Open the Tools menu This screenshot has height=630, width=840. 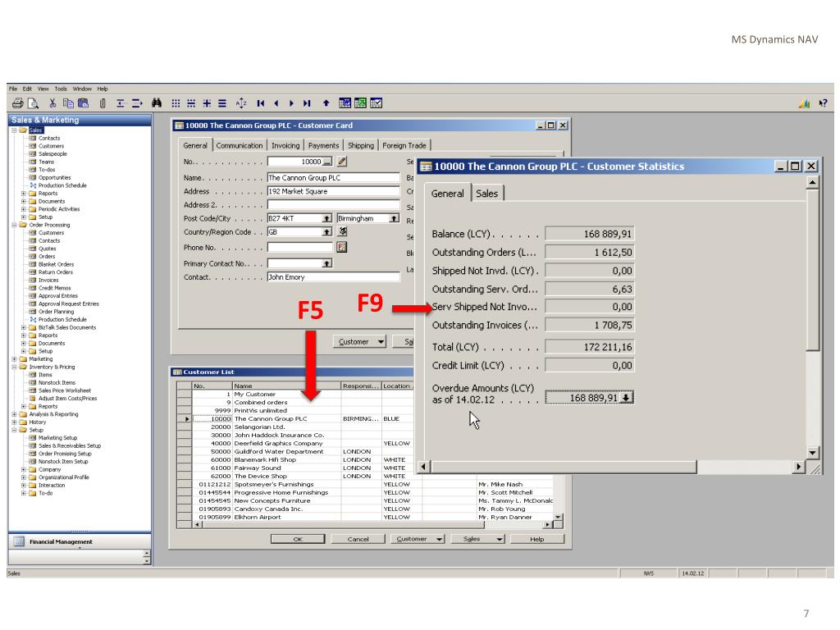tap(61, 89)
